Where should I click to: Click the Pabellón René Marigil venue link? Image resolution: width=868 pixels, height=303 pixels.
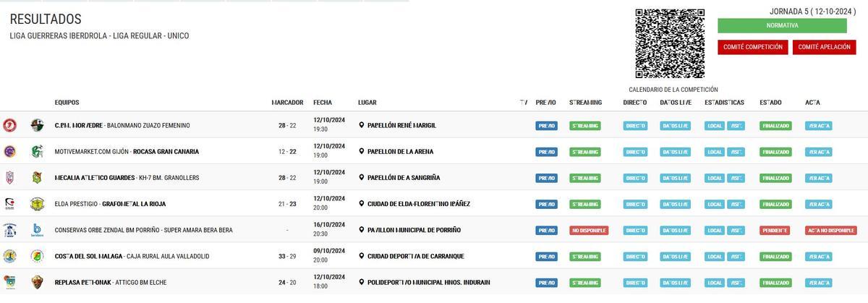click(x=401, y=125)
